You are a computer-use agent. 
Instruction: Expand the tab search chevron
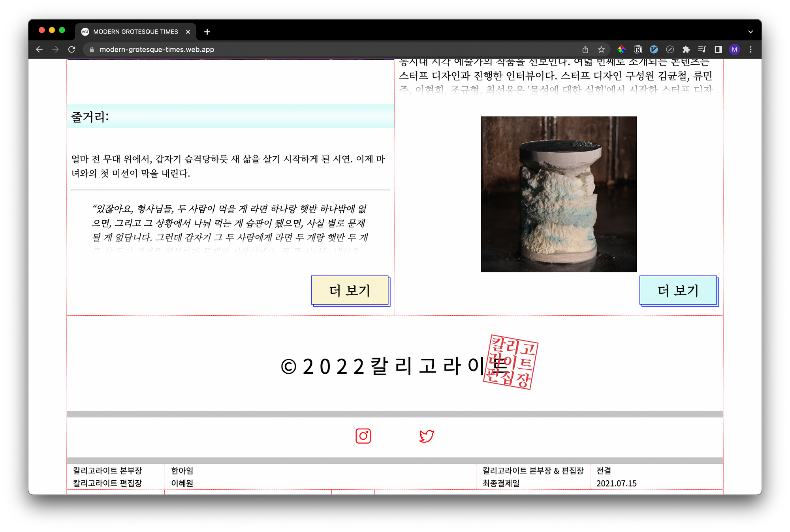pos(750,32)
